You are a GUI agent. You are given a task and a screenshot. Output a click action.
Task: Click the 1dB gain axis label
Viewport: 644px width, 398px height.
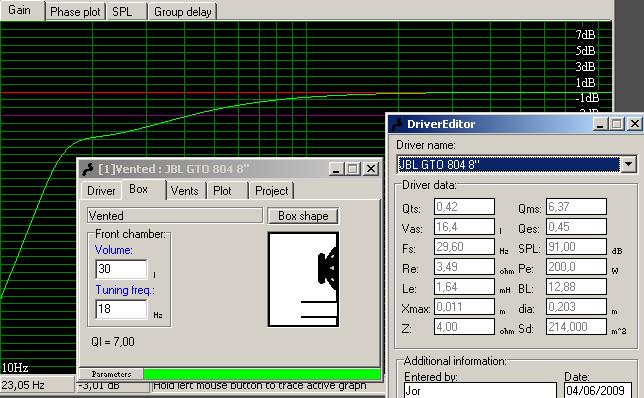[585, 83]
